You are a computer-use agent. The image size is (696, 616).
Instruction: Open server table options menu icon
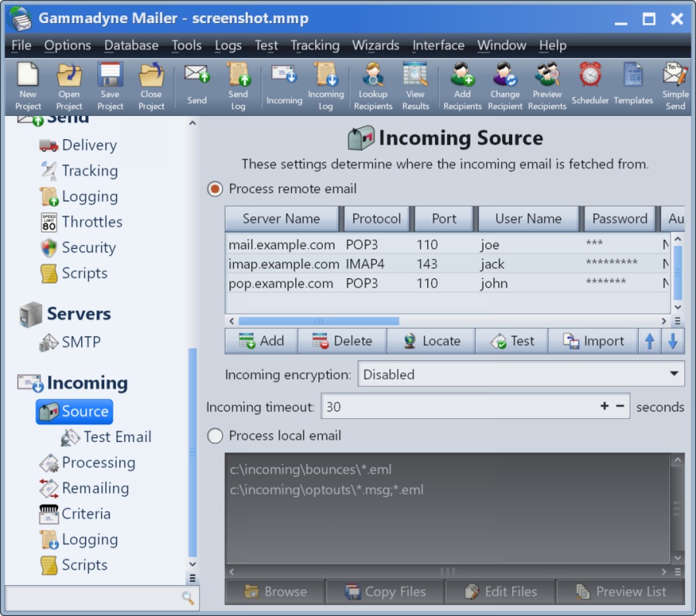pyautogui.click(x=677, y=321)
